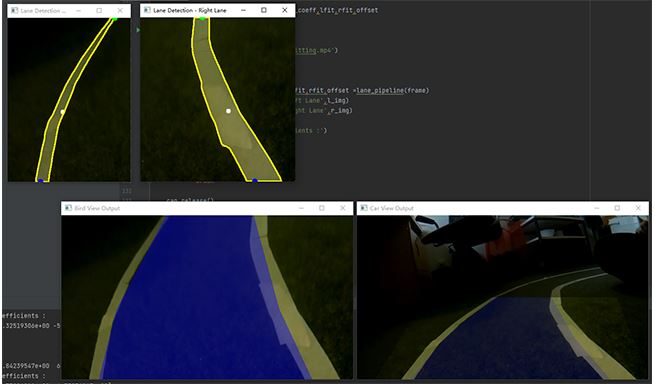Minimize the Lane Detection - Right Lane window
The image size is (655, 385).
(244, 10)
